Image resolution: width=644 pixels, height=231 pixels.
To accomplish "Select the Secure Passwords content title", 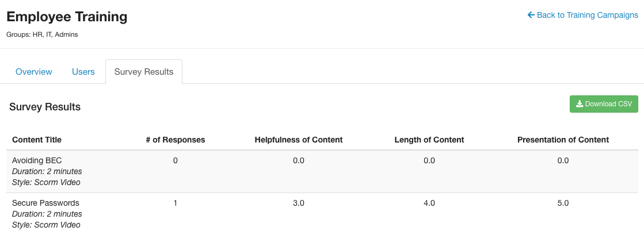I will click(45, 203).
